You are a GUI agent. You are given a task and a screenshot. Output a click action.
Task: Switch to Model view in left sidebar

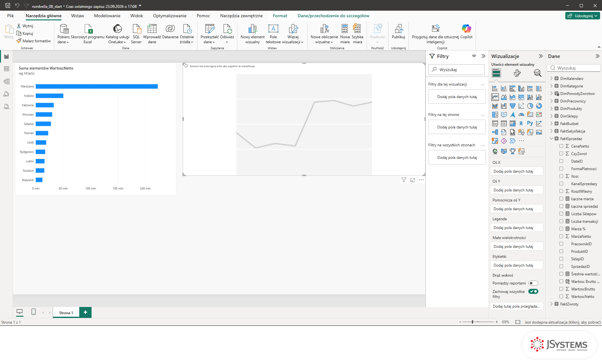7,81
